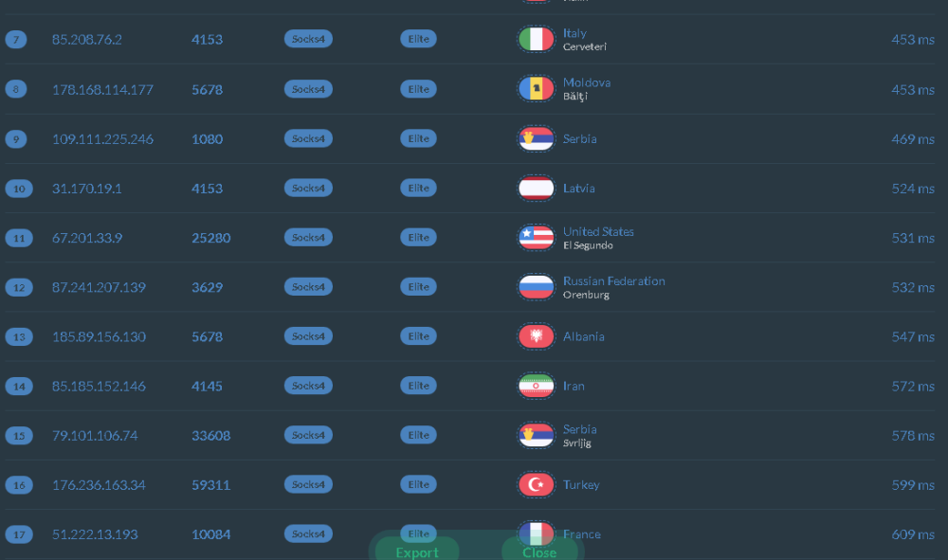Select IP address 178.168.114.177
This screenshot has width=948, height=560.
(102, 90)
